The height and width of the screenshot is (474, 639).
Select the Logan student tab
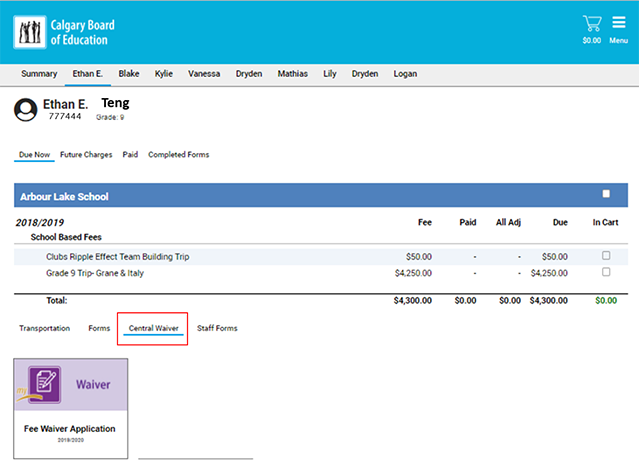coord(405,74)
